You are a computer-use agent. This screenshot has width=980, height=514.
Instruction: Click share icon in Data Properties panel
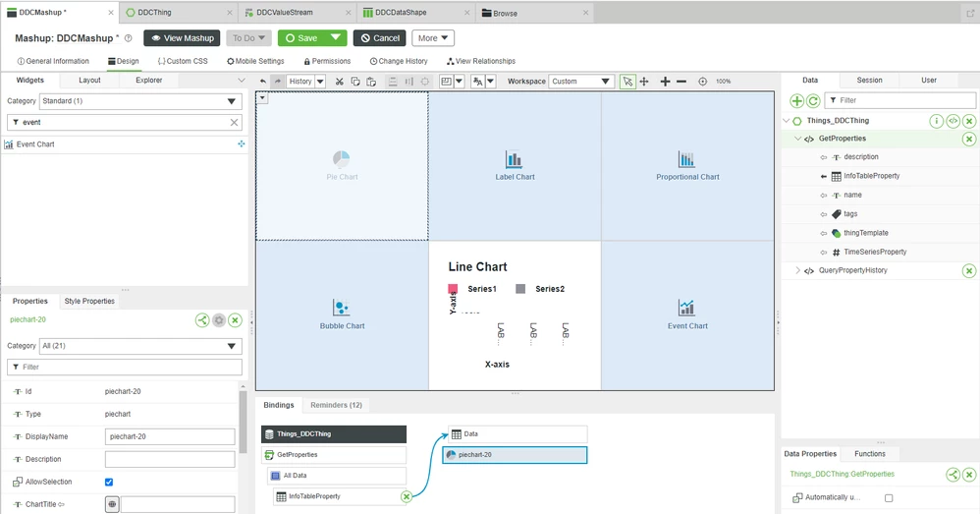(x=953, y=475)
